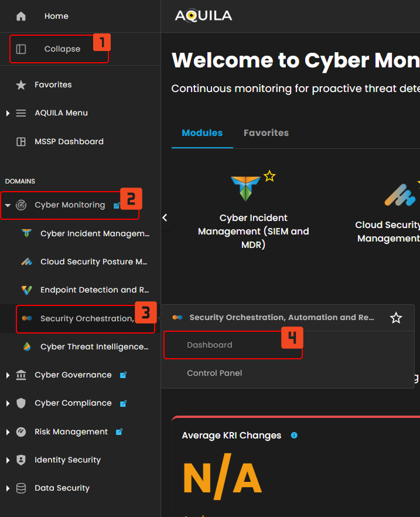
Task: Click the Cyber Incident Management sidebar icon
Action: [26, 234]
